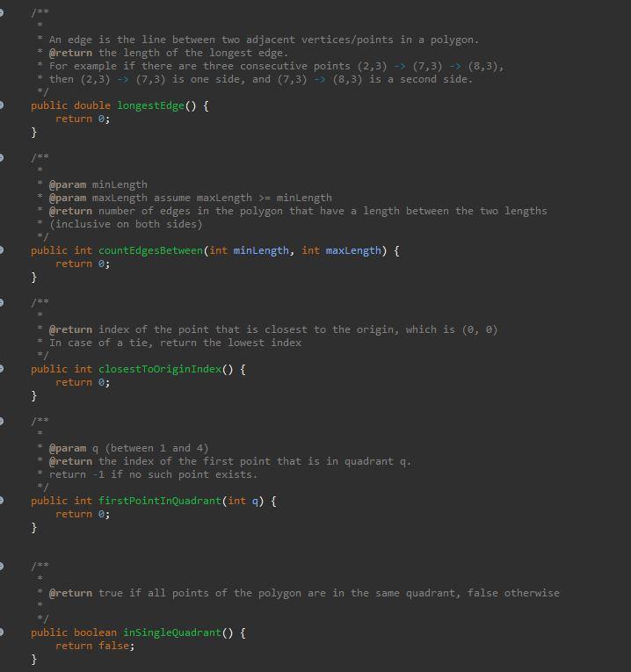Click '@return number of edges in the polygon' line
Image resolution: width=631 pixels, height=672 pixels.
point(298,212)
